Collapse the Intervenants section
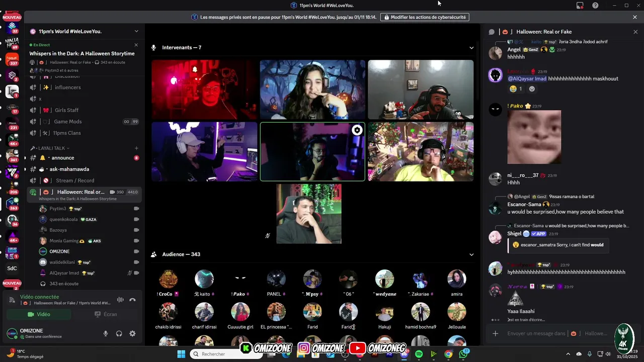 pos(471,48)
